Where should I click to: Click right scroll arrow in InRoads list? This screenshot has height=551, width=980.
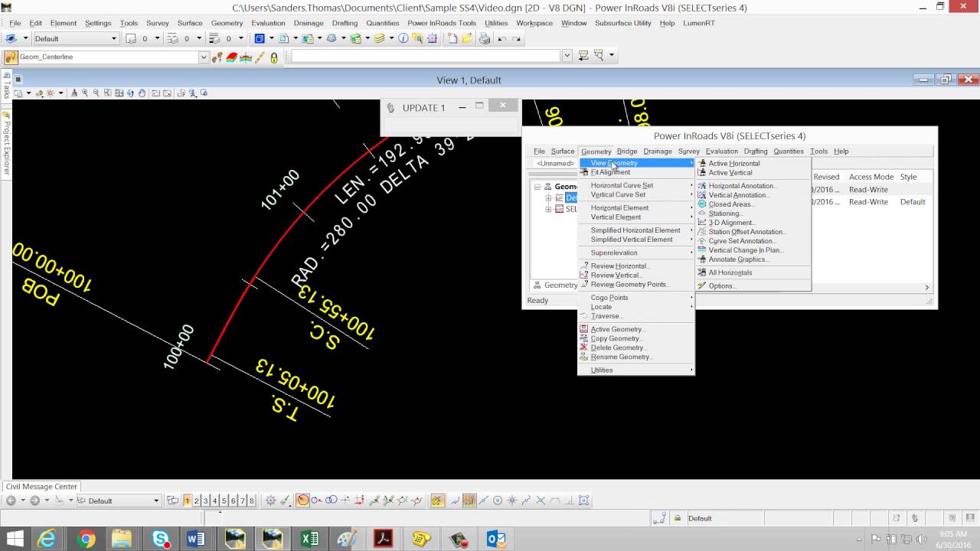pos(927,287)
